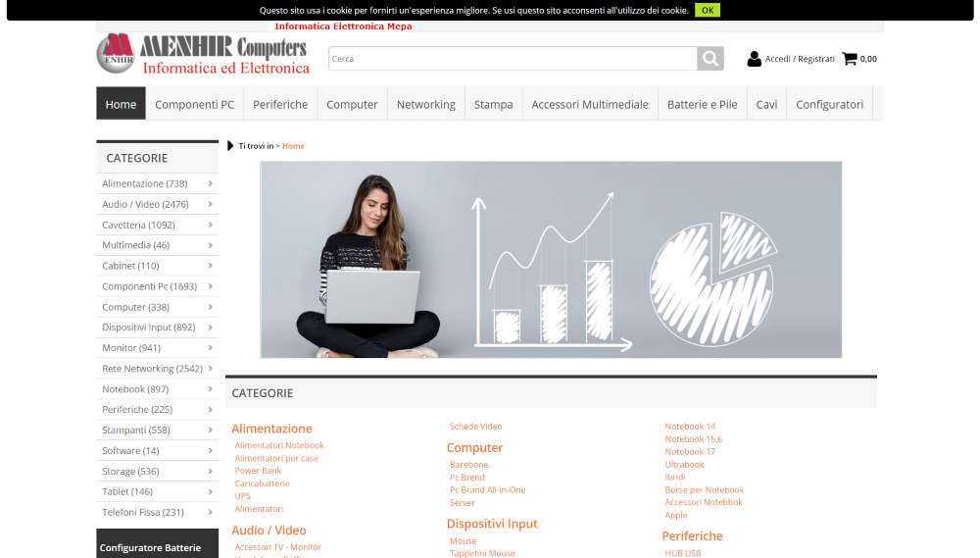Image resolution: width=980 pixels, height=558 pixels.
Task: Open Storage (536) sidebar category
Action: point(158,471)
